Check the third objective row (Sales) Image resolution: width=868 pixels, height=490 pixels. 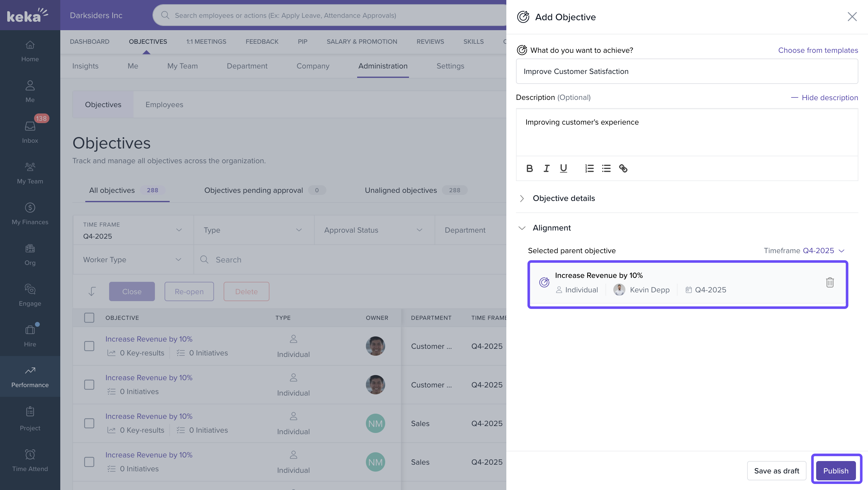click(x=89, y=423)
